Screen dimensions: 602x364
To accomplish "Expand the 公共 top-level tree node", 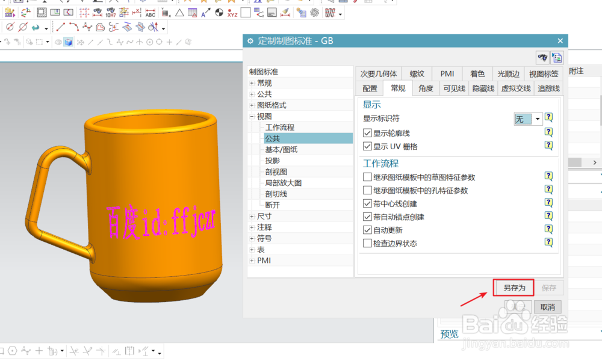I will pyautogui.click(x=252, y=94).
